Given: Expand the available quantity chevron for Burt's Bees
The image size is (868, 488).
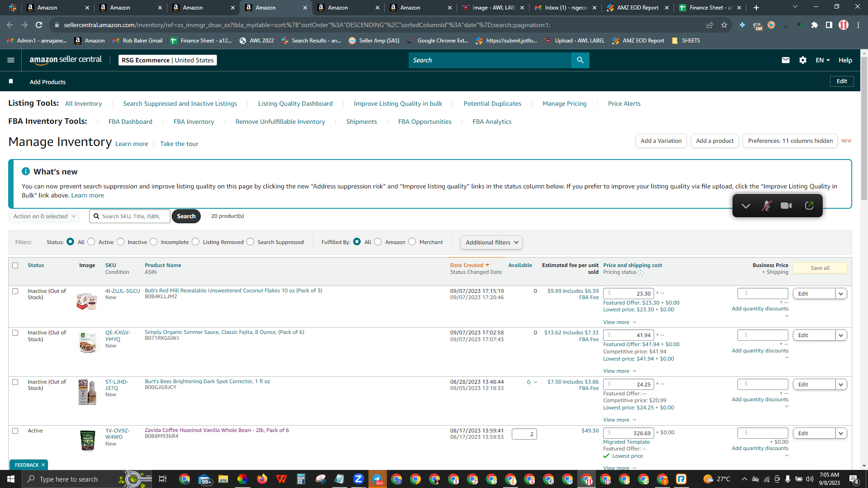Looking at the screenshot, I should pos(536,382).
